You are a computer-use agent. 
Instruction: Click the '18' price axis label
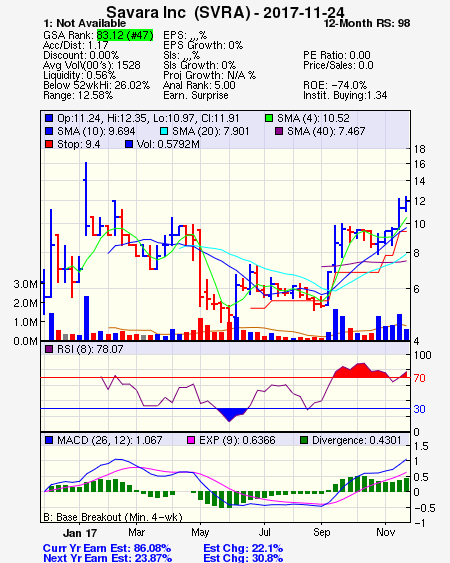click(419, 149)
